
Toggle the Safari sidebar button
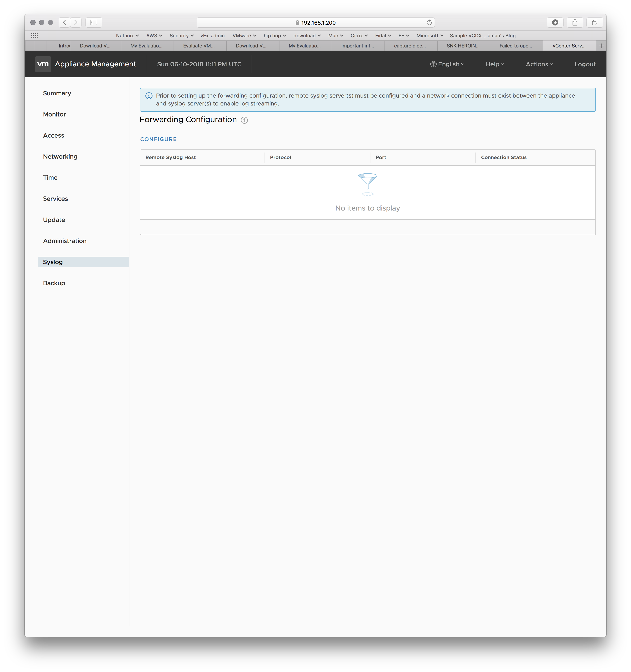pyautogui.click(x=94, y=22)
